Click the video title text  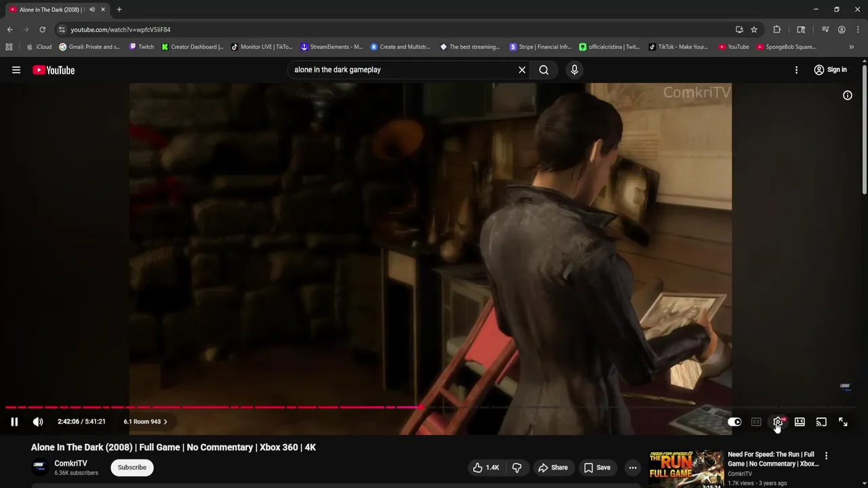174,447
